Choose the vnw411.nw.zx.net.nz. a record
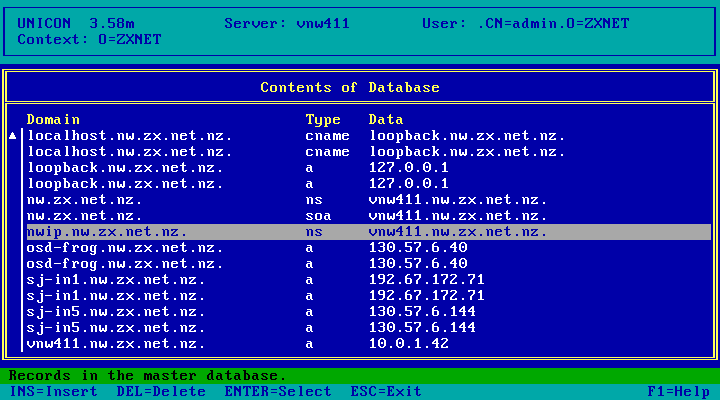The width and height of the screenshot is (720, 400). coord(369,344)
